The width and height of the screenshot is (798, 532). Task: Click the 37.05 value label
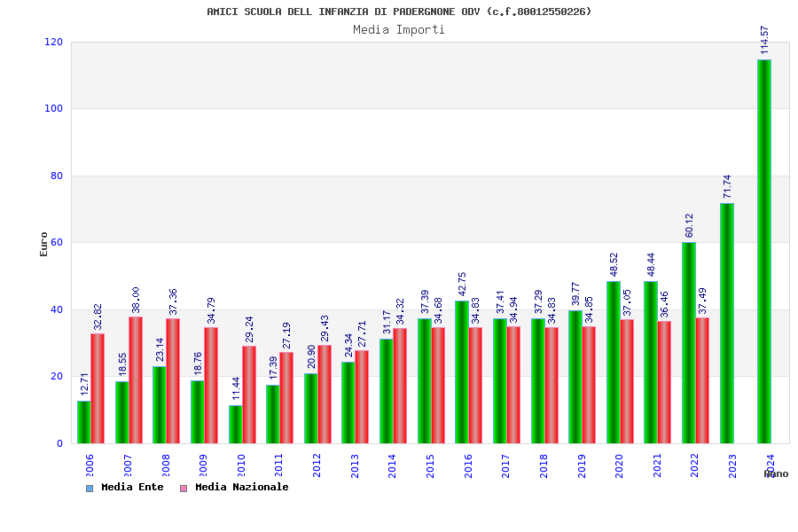(x=628, y=302)
